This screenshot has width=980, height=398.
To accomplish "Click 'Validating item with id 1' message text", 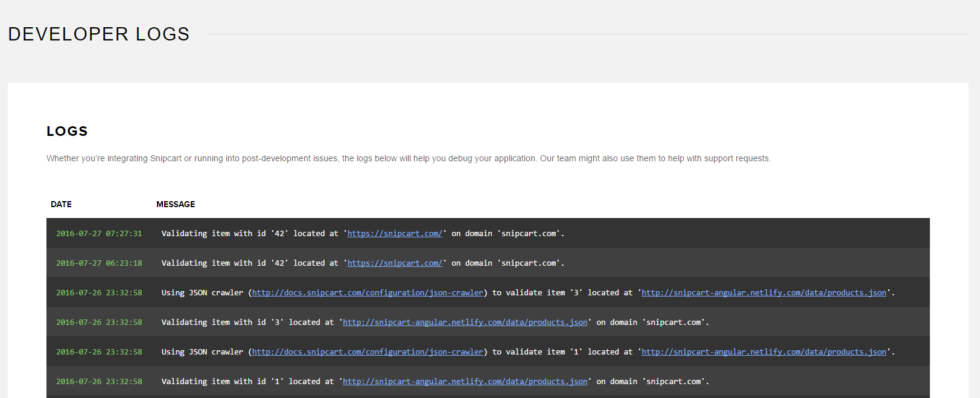I will [x=222, y=381].
